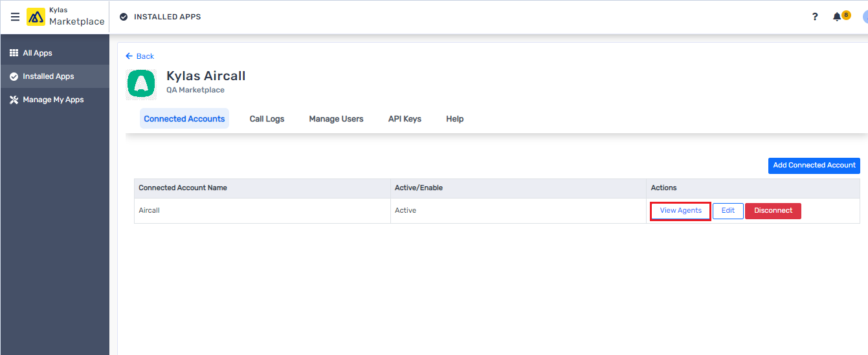
Task: Click the Kylas Aircall title
Action: pos(206,76)
